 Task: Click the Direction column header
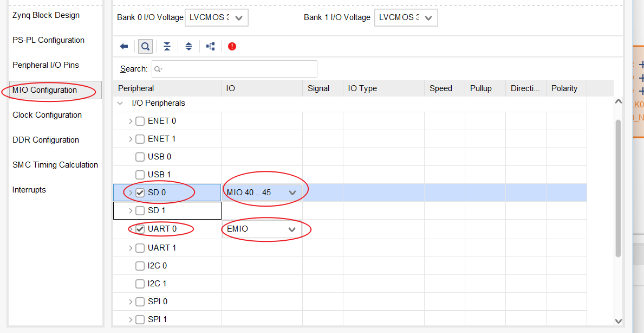(526, 88)
